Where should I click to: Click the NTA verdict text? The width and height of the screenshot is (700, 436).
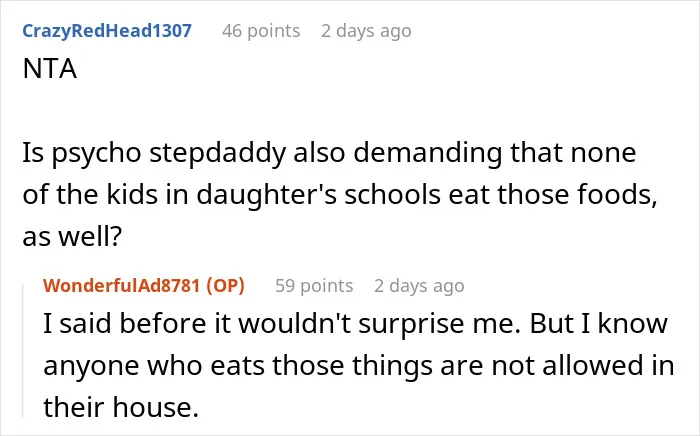click(50, 69)
